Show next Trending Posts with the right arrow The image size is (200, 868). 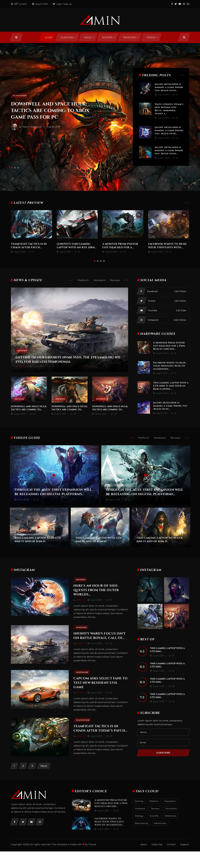tap(183, 75)
